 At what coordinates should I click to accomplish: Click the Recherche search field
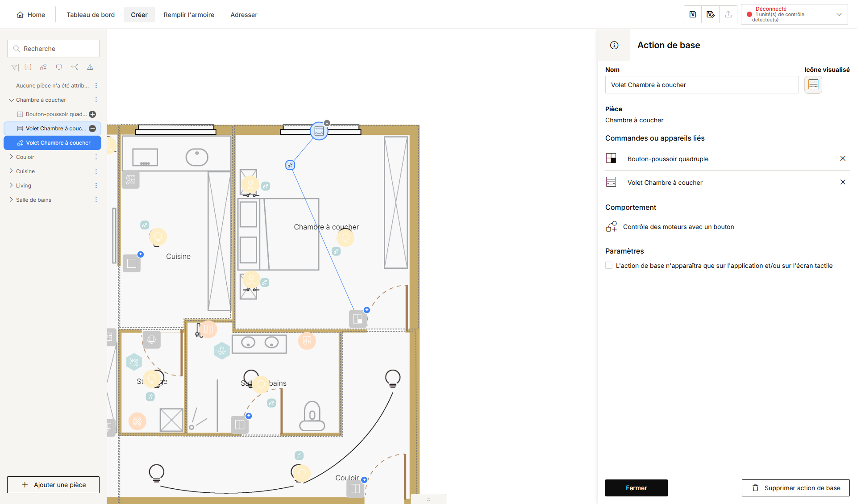tap(54, 49)
